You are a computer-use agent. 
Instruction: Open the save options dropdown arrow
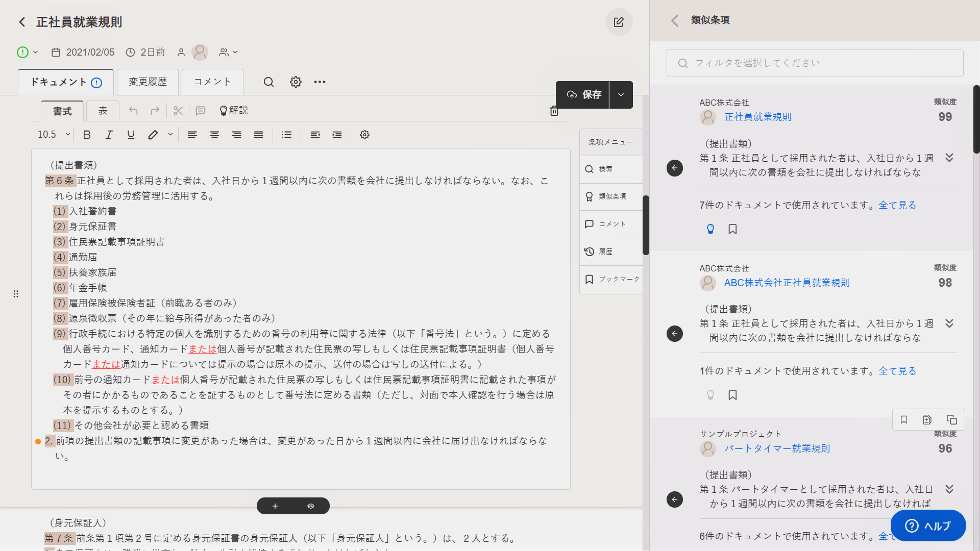click(x=621, y=95)
